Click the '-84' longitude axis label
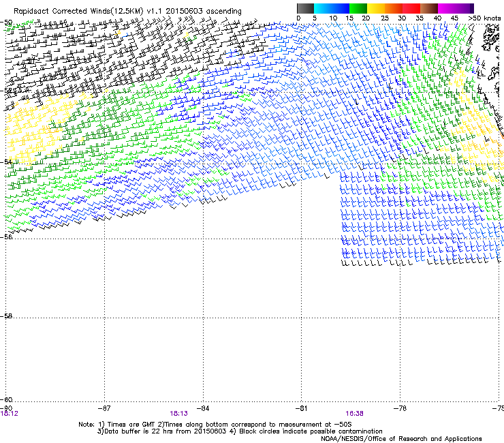The width and height of the screenshot is (504, 443). coord(203,408)
